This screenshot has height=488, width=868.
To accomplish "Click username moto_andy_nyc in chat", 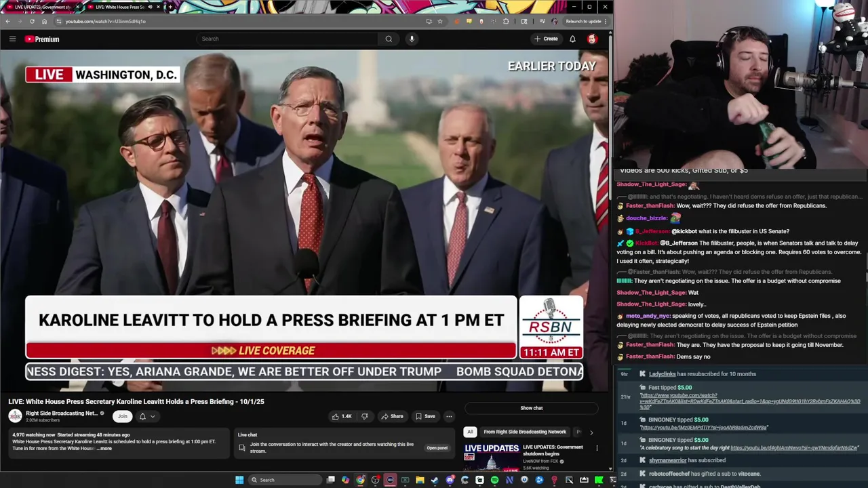I will 648,316.
